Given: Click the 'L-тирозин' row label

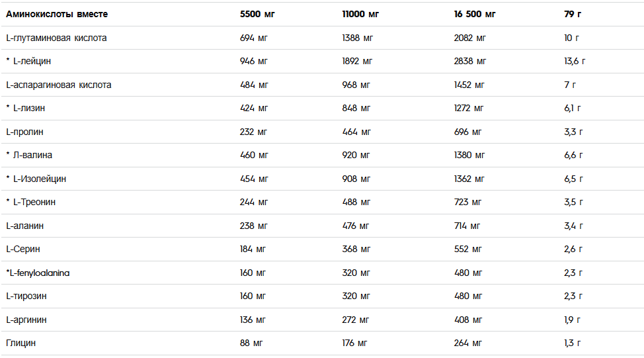Looking at the screenshot, I should tap(26, 296).
